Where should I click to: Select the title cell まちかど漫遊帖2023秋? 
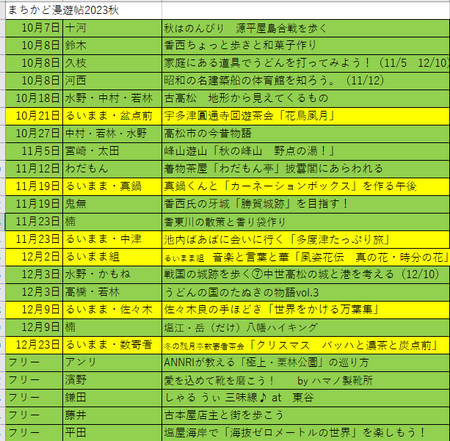(x=84, y=10)
